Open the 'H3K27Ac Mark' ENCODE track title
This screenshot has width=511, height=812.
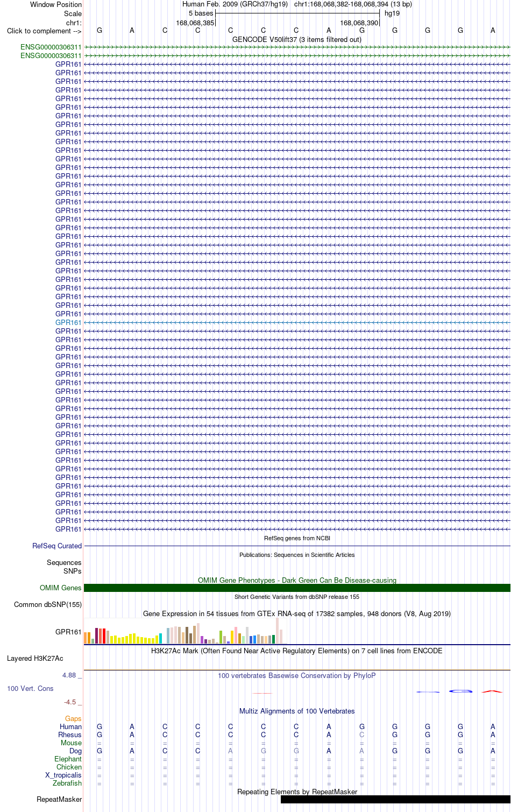coord(297,651)
